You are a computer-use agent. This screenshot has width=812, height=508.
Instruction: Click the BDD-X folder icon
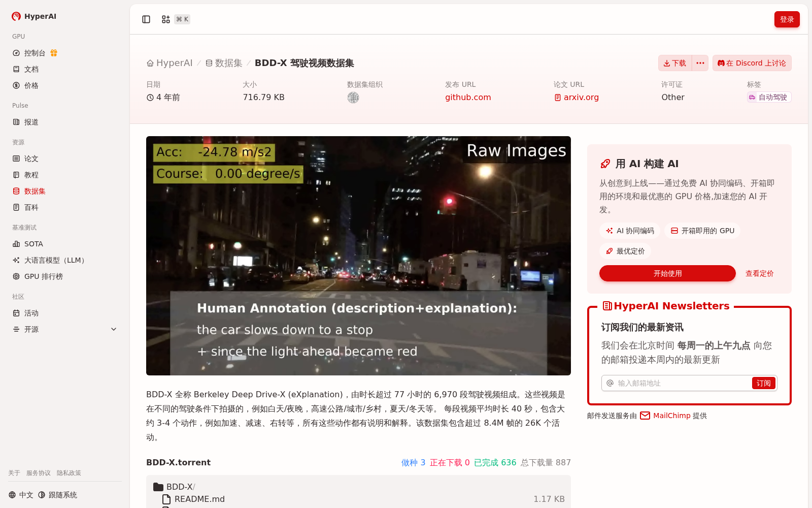point(158,487)
